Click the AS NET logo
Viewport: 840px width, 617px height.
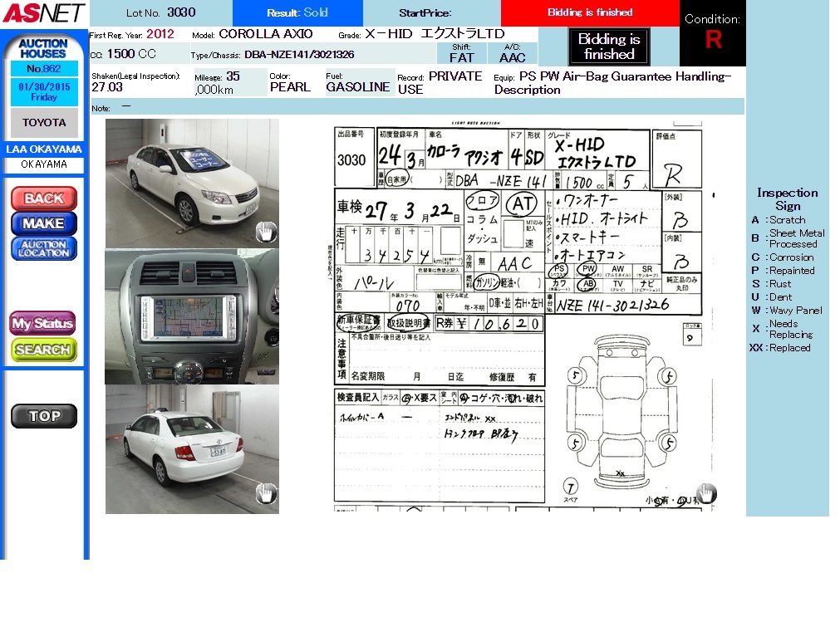pos(43,13)
